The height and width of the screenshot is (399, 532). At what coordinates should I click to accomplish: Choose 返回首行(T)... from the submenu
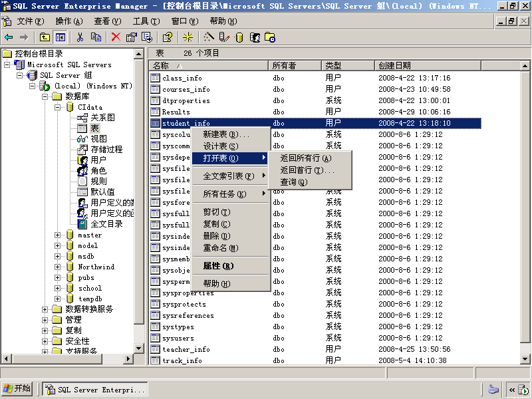pyautogui.click(x=310, y=170)
